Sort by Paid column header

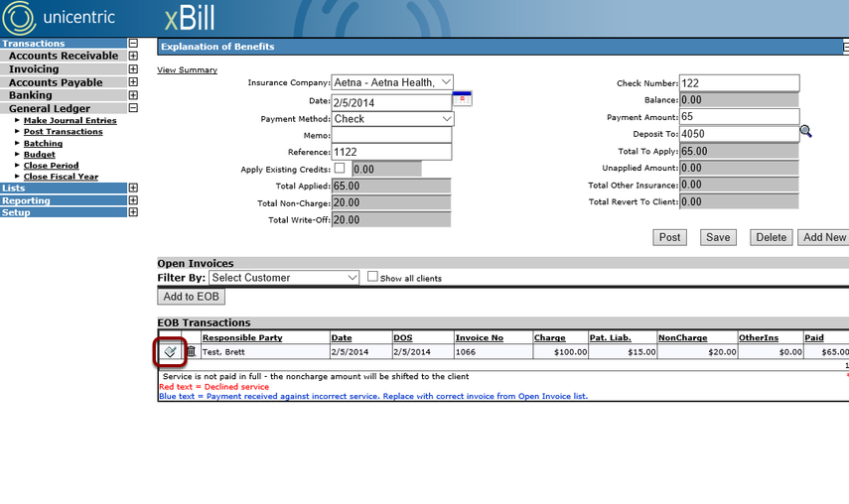[x=814, y=337]
